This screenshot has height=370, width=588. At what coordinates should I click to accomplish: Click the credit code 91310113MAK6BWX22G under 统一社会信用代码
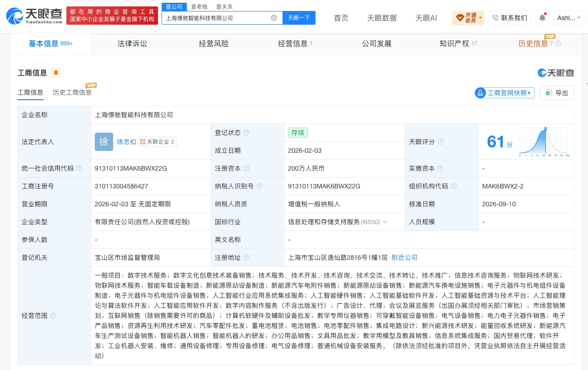point(131,168)
